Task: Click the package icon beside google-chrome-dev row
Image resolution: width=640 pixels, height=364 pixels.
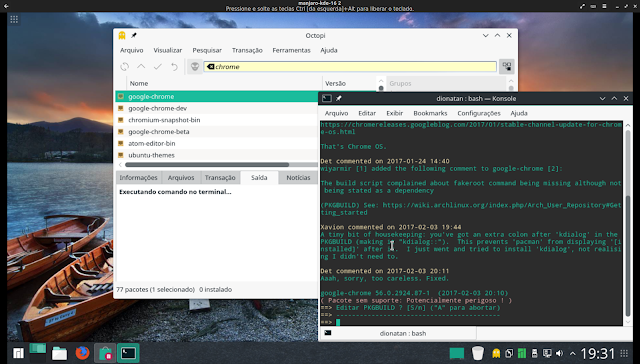Action: pyautogui.click(x=120, y=108)
